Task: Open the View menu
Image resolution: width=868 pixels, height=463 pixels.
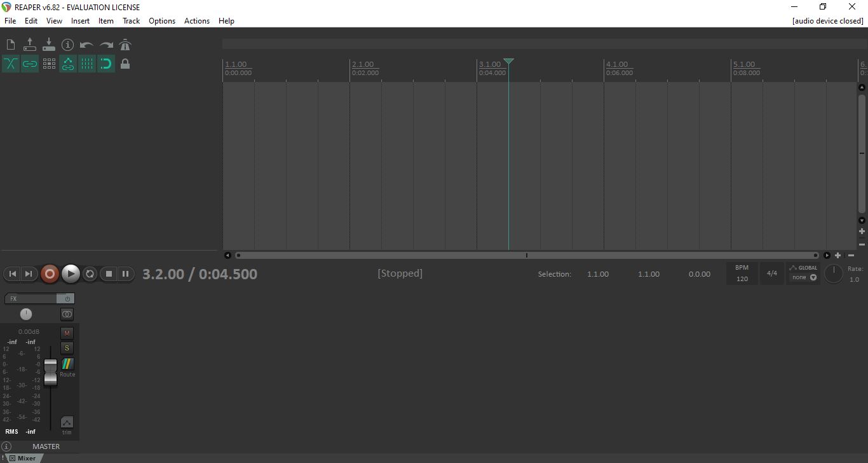Action: (x=54, y=20)
